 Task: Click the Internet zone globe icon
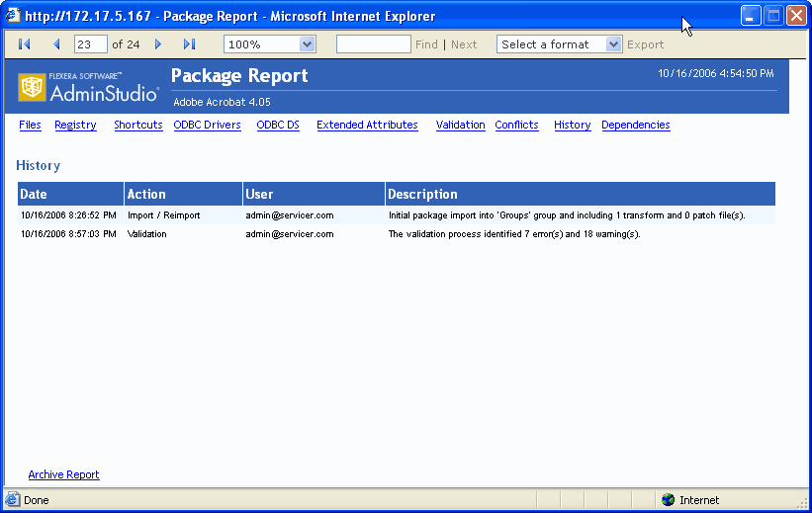coord(668,500)
